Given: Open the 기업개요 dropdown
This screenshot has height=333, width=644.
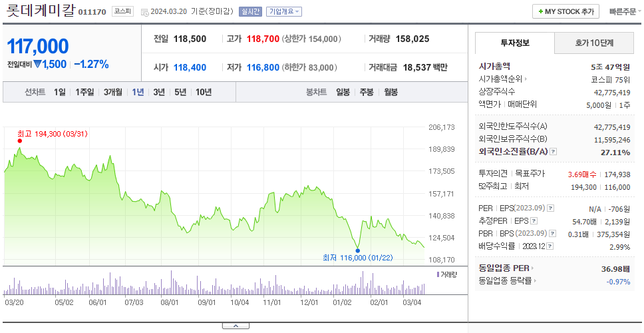Looking at the screenshot, I should click(x=284, y=11).
